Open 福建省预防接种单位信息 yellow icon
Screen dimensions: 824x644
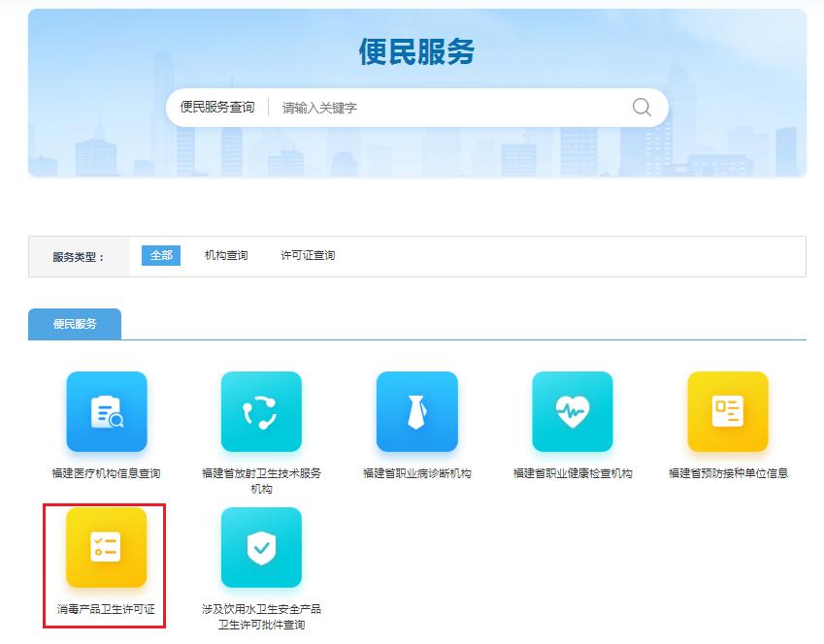728,411
